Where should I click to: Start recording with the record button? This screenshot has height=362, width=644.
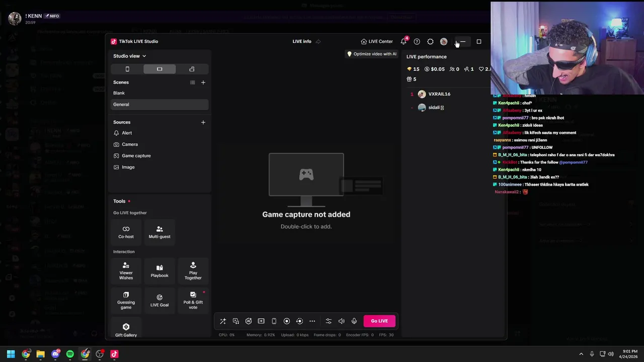[287, 321]
